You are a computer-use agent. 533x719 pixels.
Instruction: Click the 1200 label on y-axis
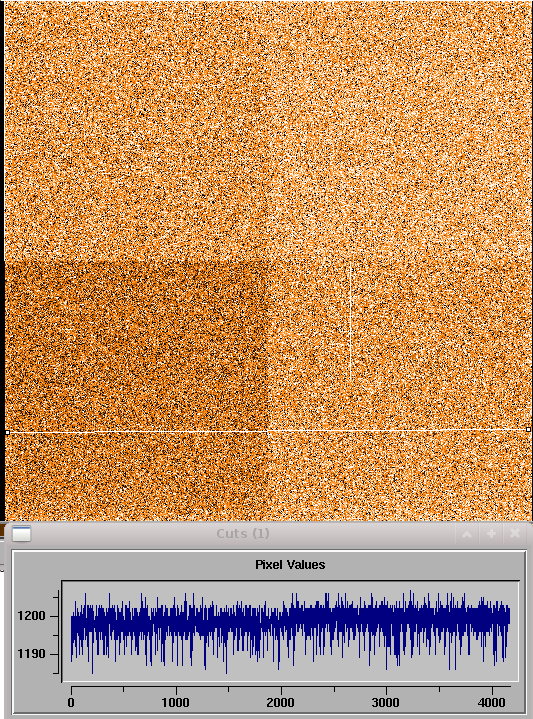[31, 616]
